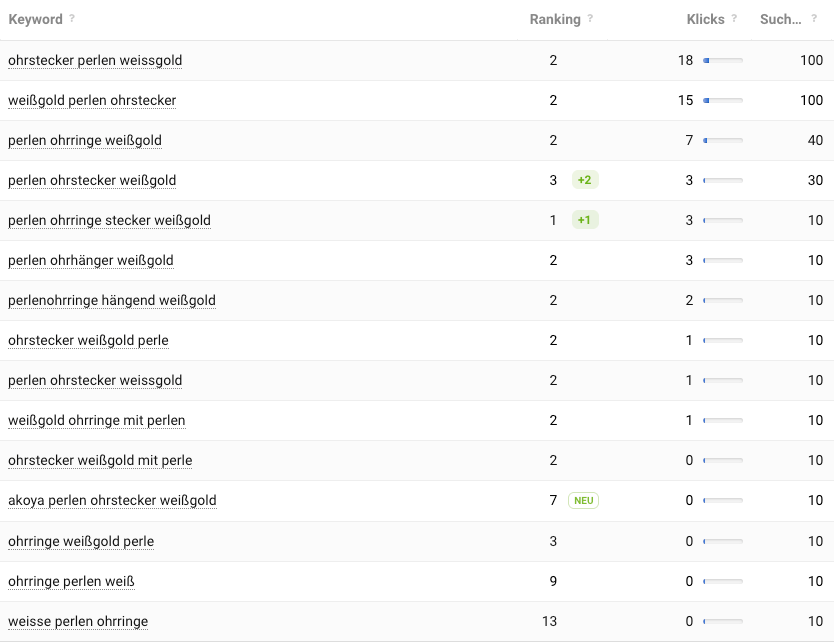Sort by Ranking column header
This screenshot has width=834, height=642.
[x=555, y=19]
